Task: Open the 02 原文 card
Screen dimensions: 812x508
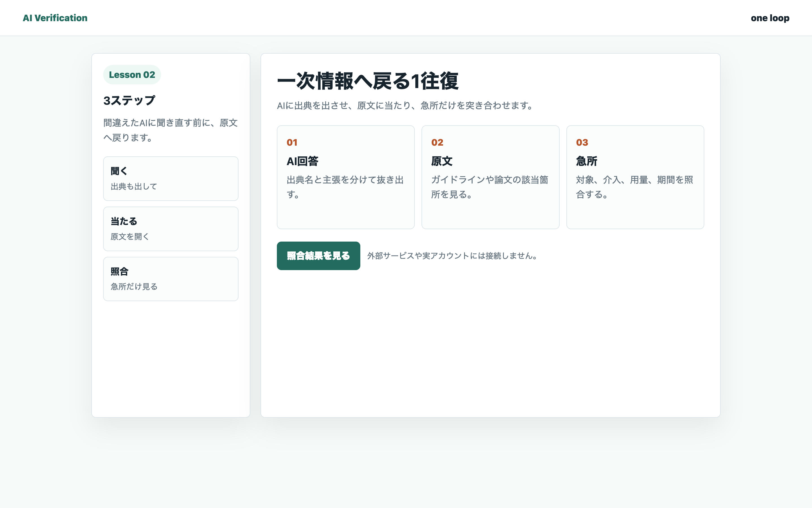Action: point(490,177)
